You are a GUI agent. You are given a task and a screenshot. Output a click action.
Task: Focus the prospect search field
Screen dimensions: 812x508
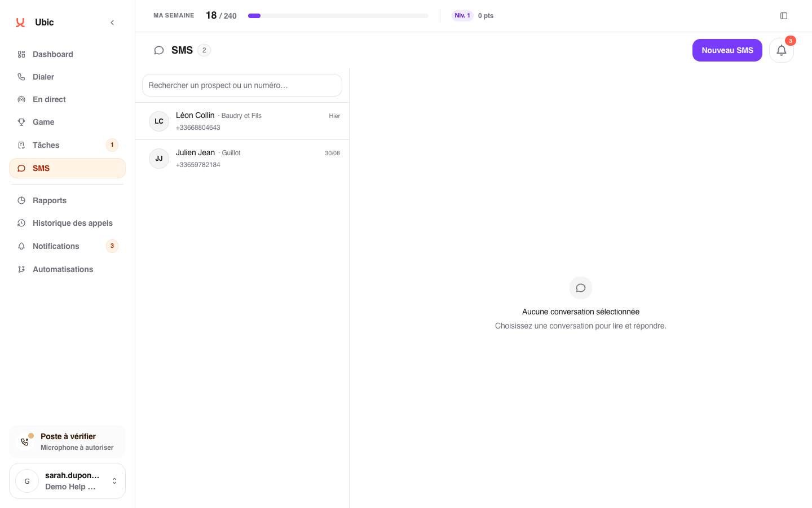(x=242, y=85)
